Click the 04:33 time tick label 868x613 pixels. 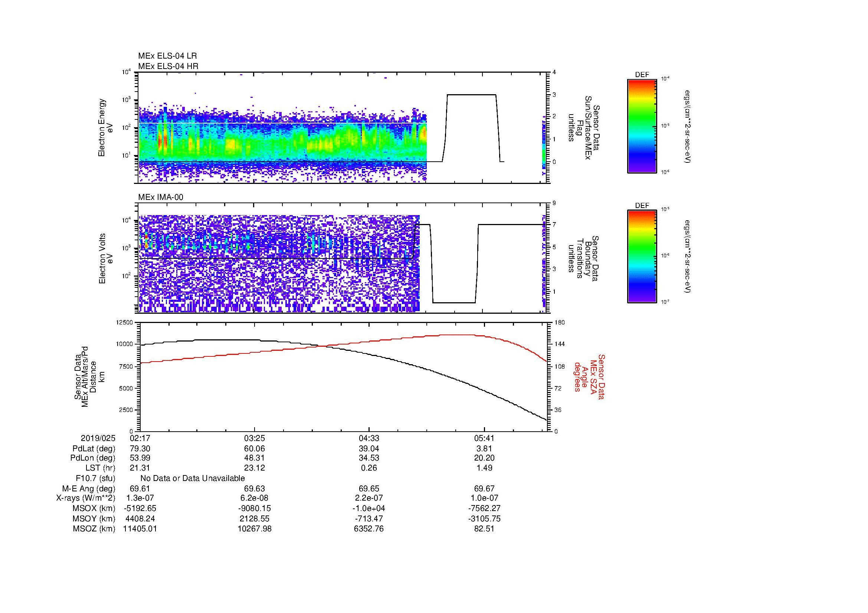(x=369, y=438)
